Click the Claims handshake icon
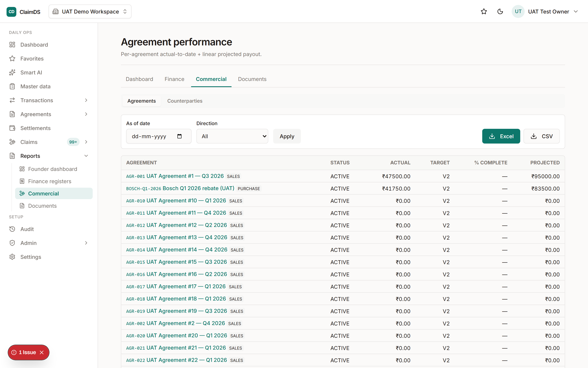The height and width of the screenshot is (368, 588). tap(12, 142)
